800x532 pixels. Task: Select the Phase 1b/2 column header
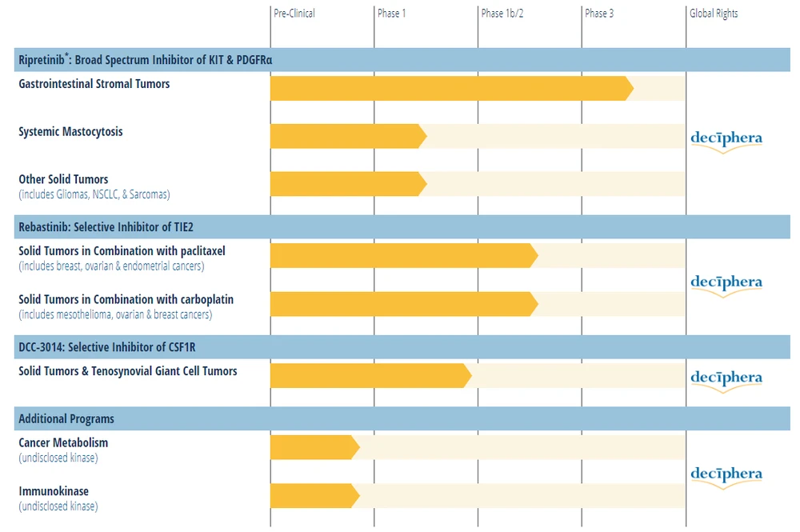[x=502, y=14]
